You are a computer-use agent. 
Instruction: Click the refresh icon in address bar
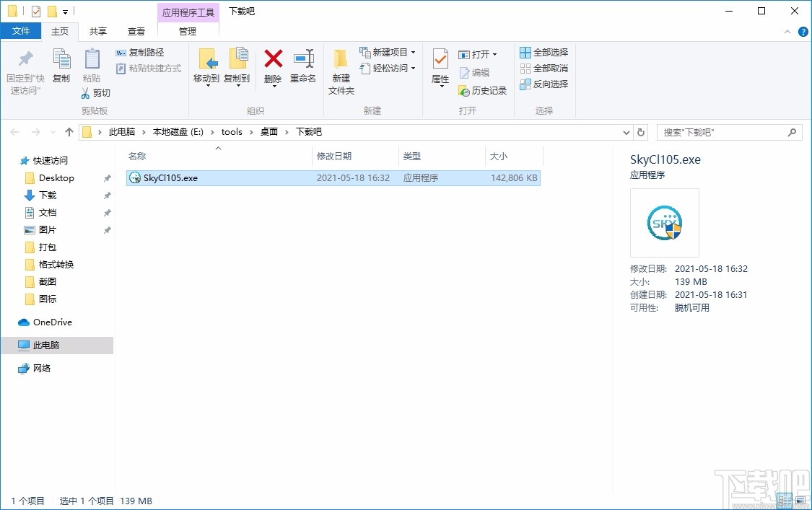(641, 132)
